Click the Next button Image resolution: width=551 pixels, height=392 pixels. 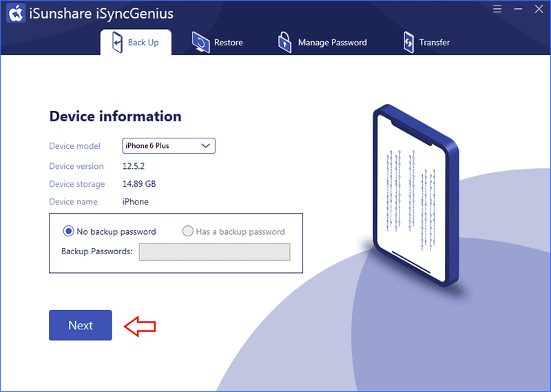[x=81, y=325]
